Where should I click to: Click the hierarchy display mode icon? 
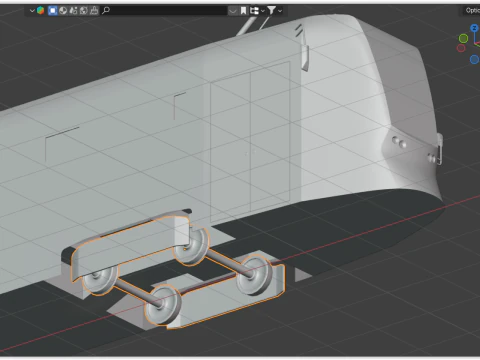pos(254,11)
